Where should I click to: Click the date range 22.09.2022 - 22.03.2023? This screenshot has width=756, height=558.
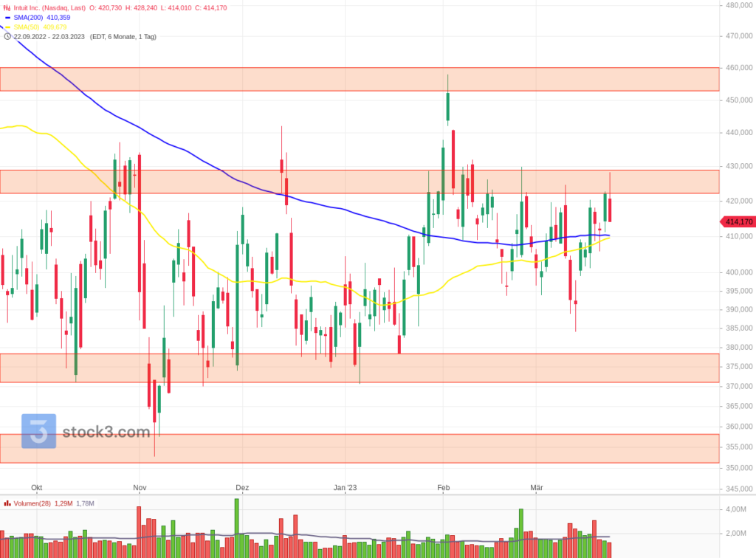[49, 37]
